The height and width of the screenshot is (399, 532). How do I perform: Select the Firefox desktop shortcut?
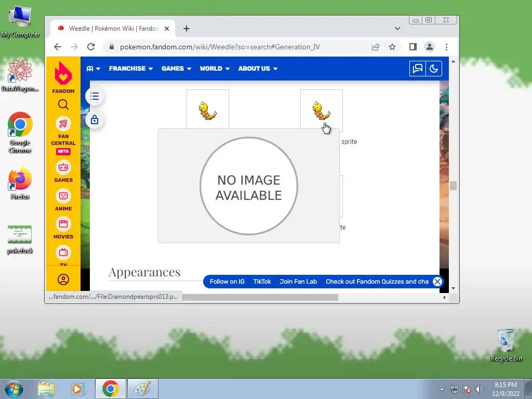point(20,183)
